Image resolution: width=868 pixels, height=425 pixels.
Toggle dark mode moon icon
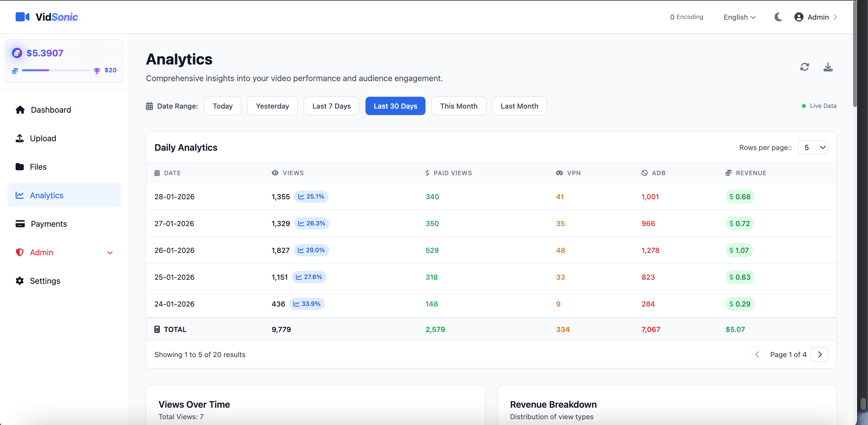click(x=778, y=17)
